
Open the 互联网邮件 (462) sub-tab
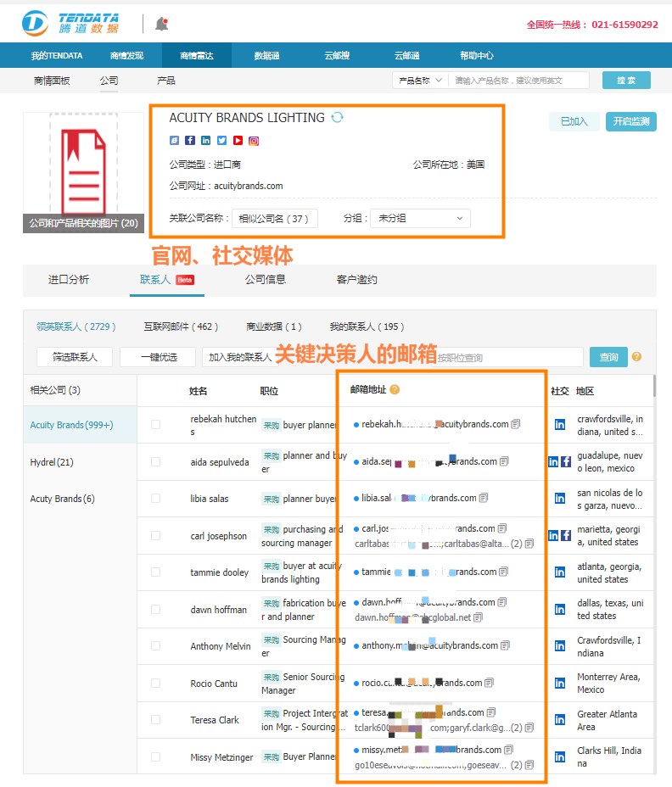(181, 327)
